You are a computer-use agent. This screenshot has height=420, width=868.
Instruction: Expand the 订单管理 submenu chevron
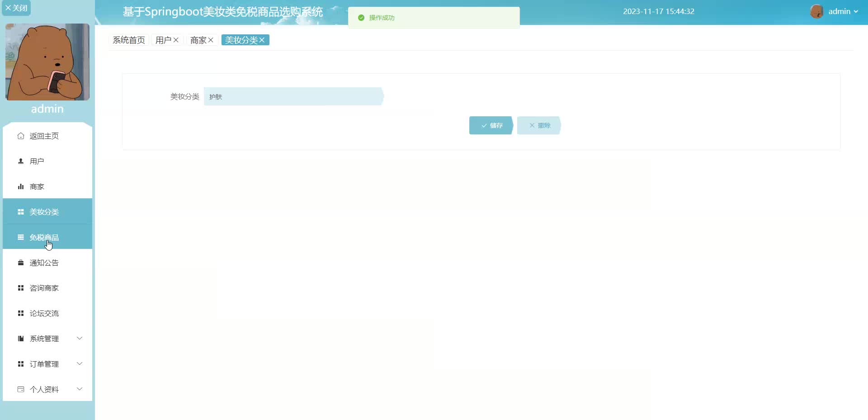pos(80,363)
